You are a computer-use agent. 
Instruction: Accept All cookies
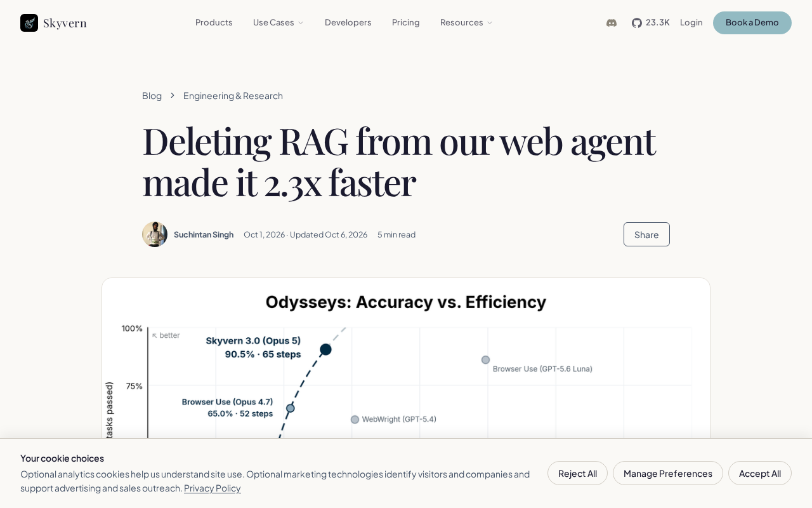(760, 473)
